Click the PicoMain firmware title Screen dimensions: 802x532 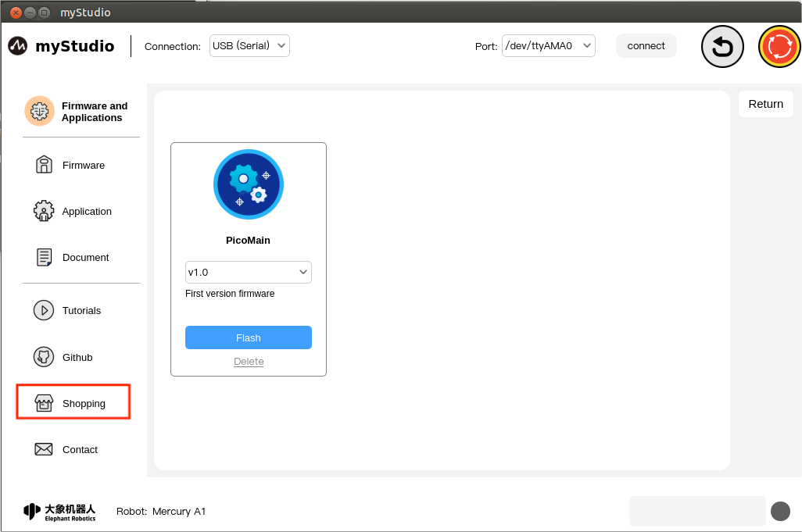248,240
